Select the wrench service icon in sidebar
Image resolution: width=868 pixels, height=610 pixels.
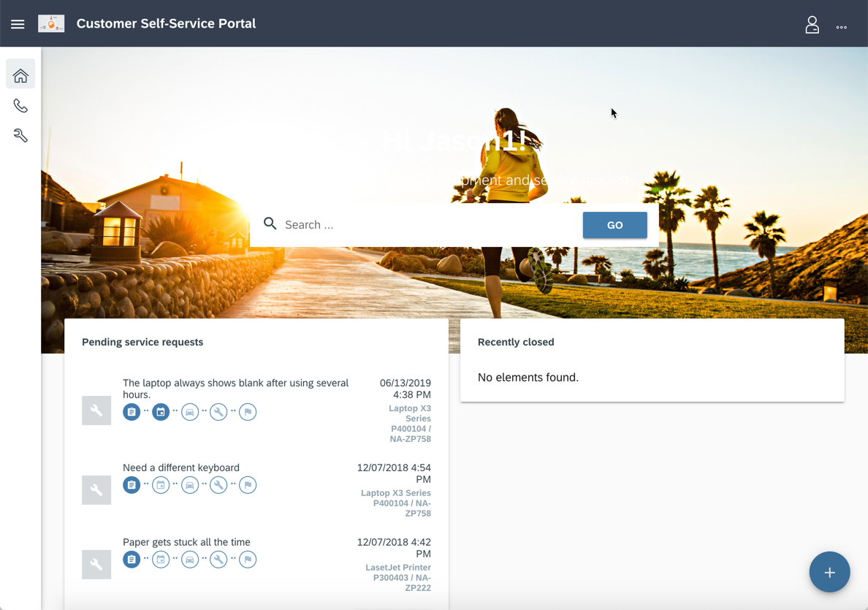click(20, 136)
